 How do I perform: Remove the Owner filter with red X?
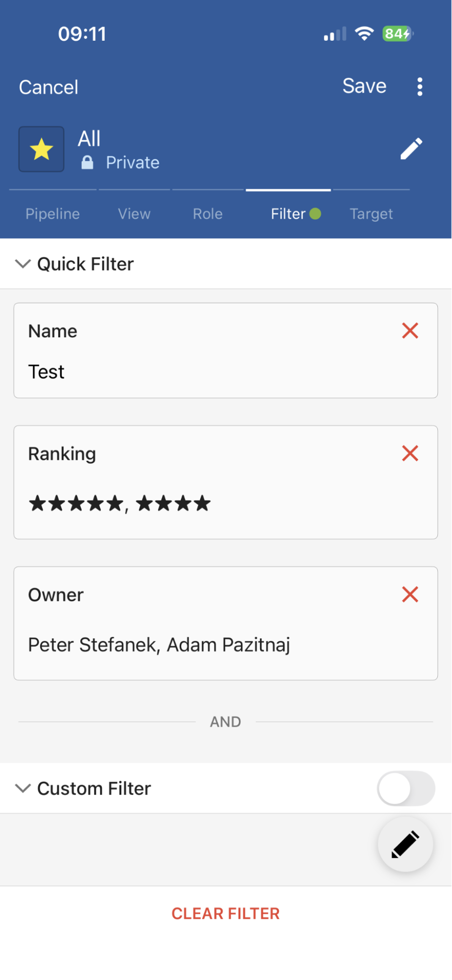410,594
